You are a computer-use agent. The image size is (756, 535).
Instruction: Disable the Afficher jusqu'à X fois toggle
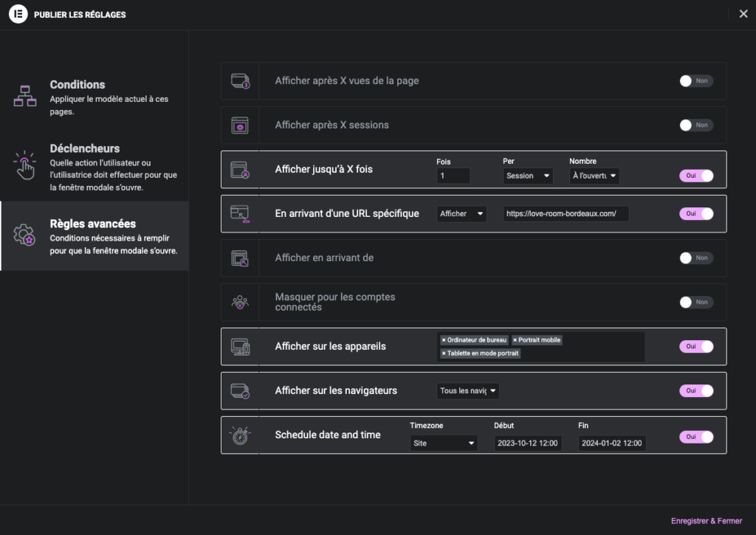[x=696, y=176]
